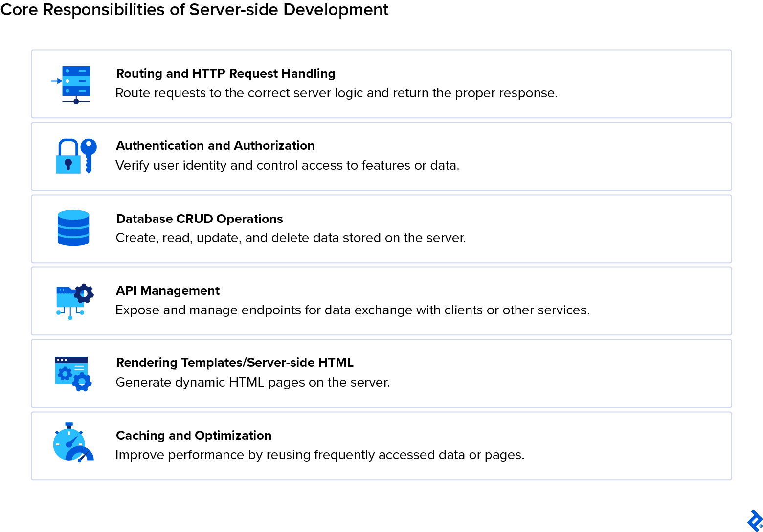Select the Authentication and Authorization card
This screenshot has width=763, height=532.
coord(381,156)
